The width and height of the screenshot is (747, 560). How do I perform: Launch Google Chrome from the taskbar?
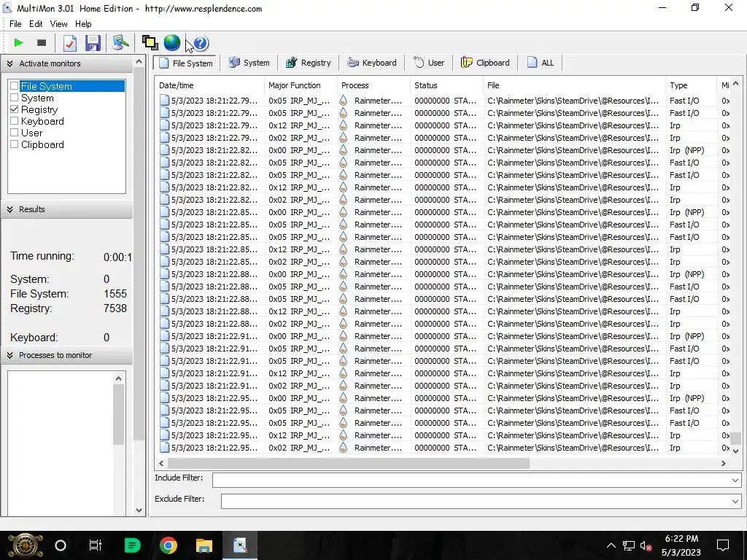(x=169, y=545)
